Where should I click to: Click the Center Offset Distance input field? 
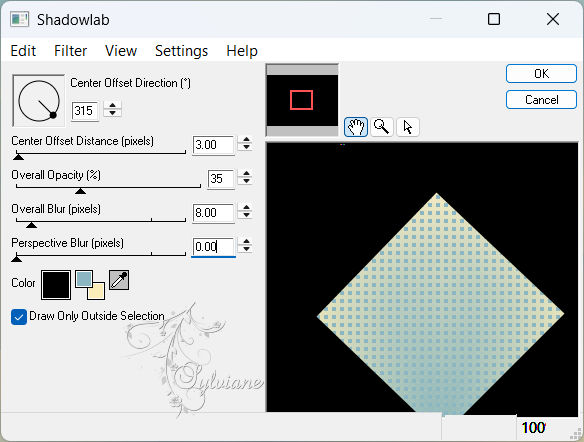213,145
